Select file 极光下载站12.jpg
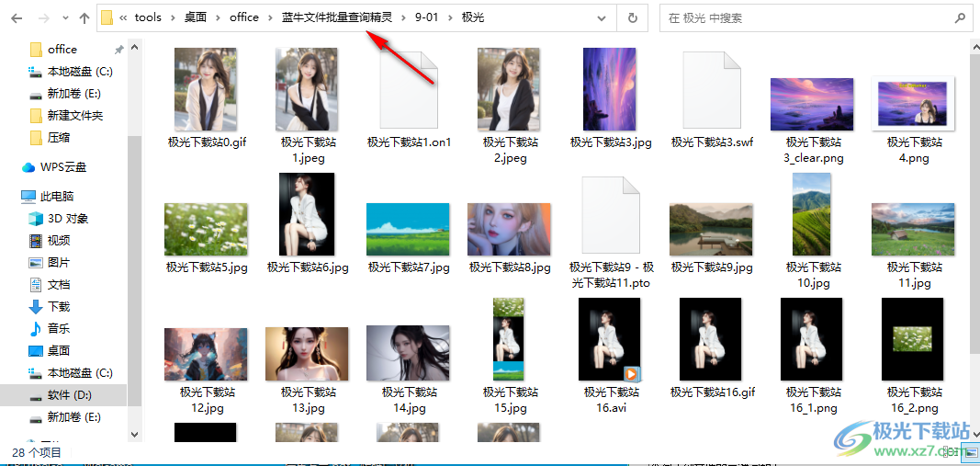Viewport: 980px width, 466px height. 207,370
